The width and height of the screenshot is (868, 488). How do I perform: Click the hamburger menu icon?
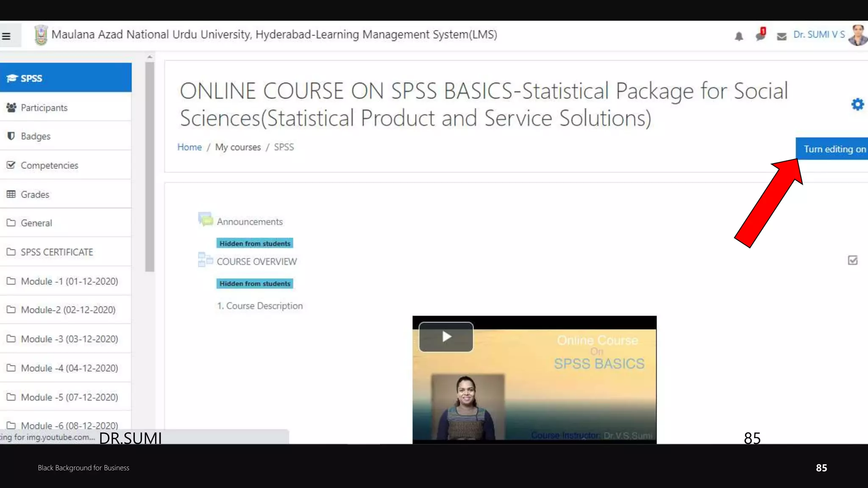6,36
